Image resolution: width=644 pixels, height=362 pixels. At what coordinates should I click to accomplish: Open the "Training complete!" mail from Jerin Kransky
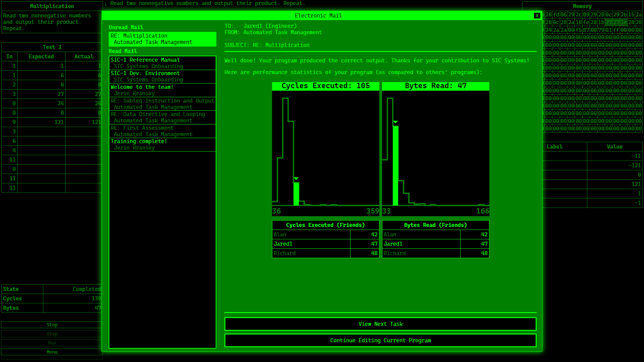pyautogui.click(x=162, y=144)
